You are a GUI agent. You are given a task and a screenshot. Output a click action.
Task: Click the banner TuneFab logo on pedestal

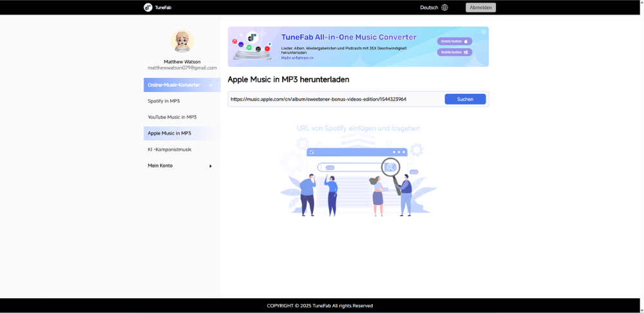[x=252, y=38]
